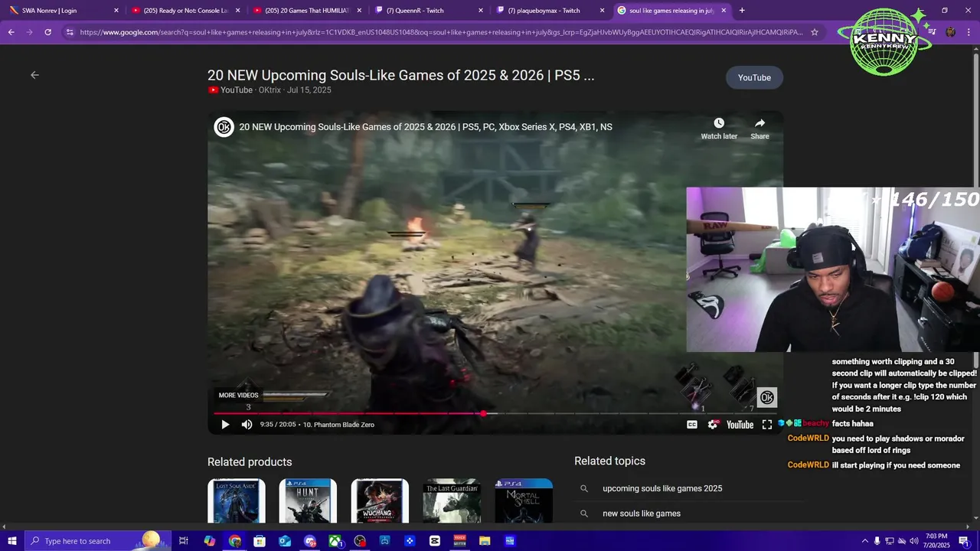Image resolution: width=980 pixels, height=551 pixels.
Task: Click the microphone icon in the system tray
Action: coord(877,541)
